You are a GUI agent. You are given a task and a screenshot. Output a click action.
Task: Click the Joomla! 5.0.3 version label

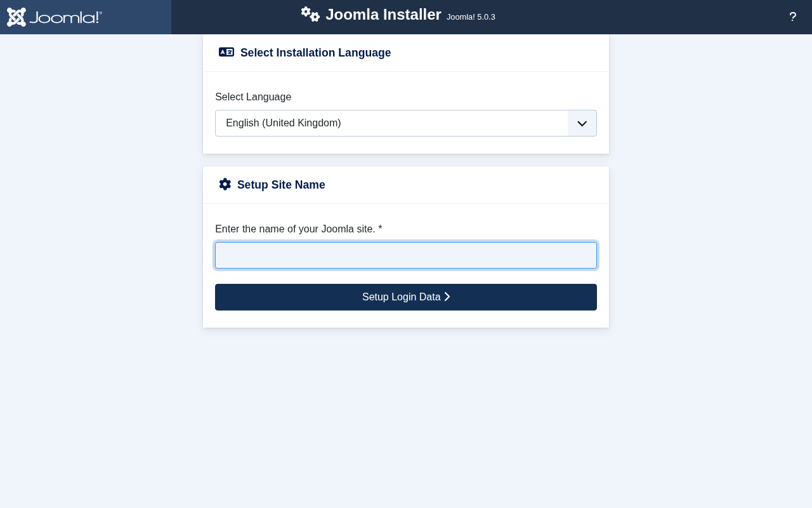(471, 17)
